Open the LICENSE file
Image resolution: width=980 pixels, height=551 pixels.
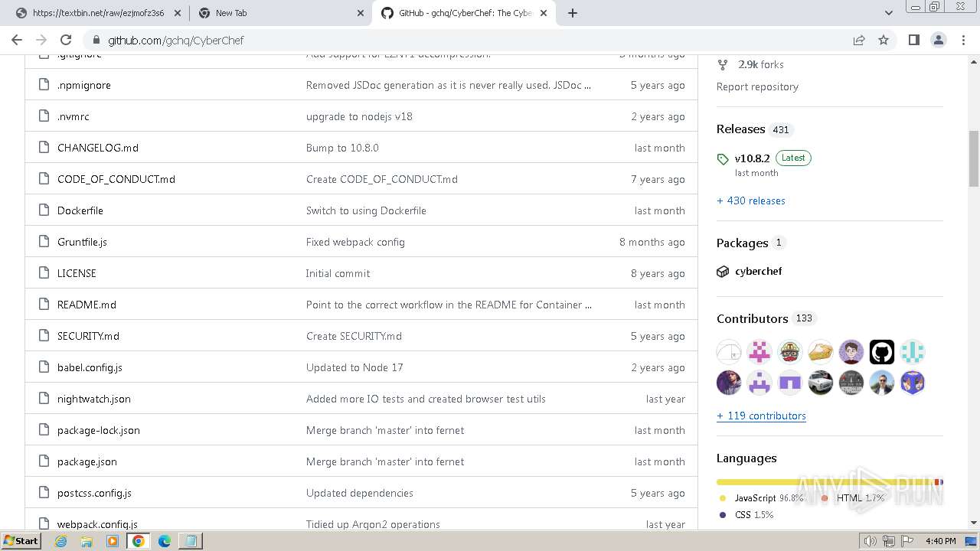77,273
